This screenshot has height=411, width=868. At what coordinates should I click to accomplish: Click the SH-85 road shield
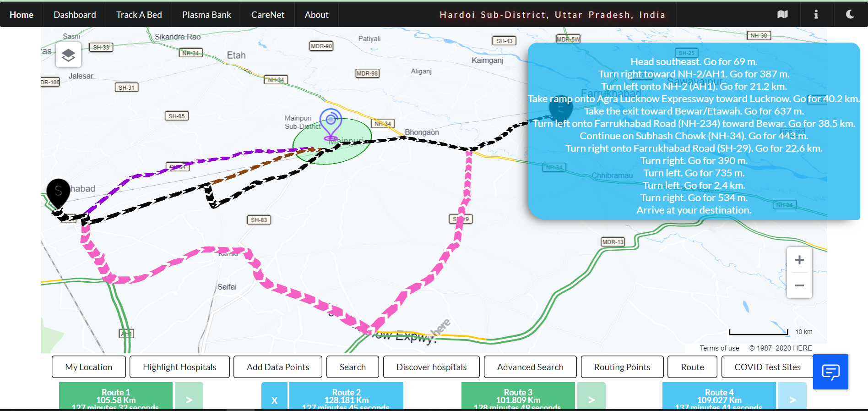pyautogui.click(x=176, y=116)
